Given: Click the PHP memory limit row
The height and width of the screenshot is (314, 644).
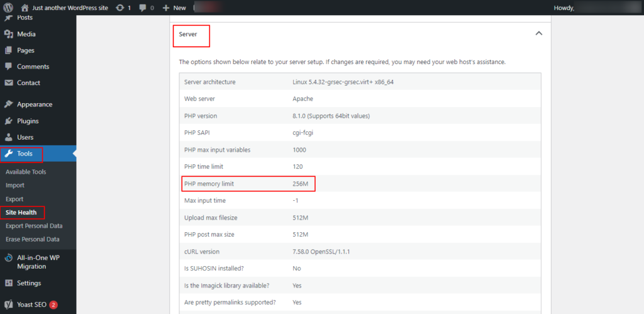Looking at the screenshot, I should (359, 183).
